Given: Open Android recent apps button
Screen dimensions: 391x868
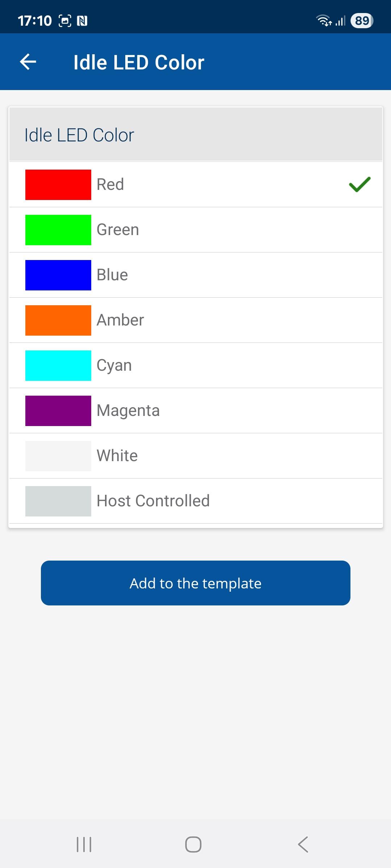Looking at the screenshot, I should (84, 844).
